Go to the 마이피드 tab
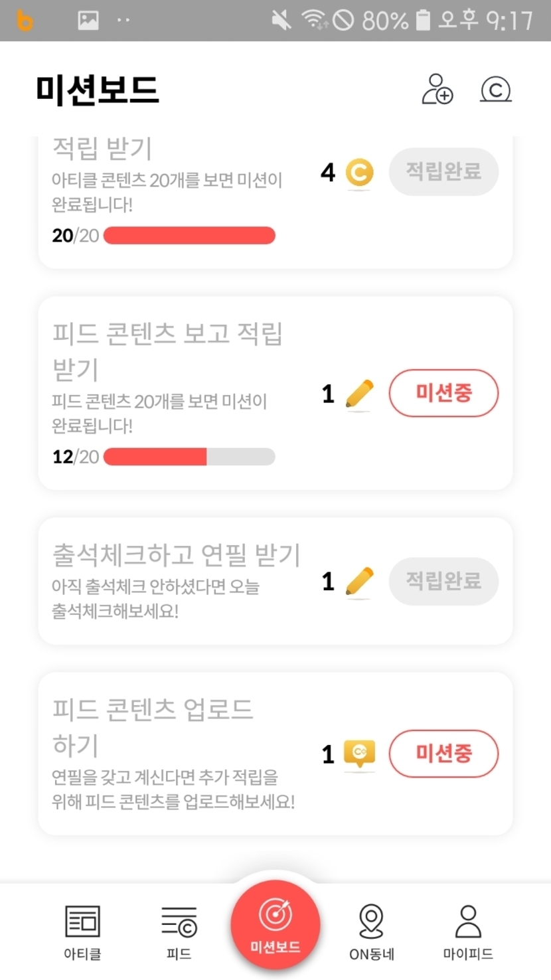 468,931
